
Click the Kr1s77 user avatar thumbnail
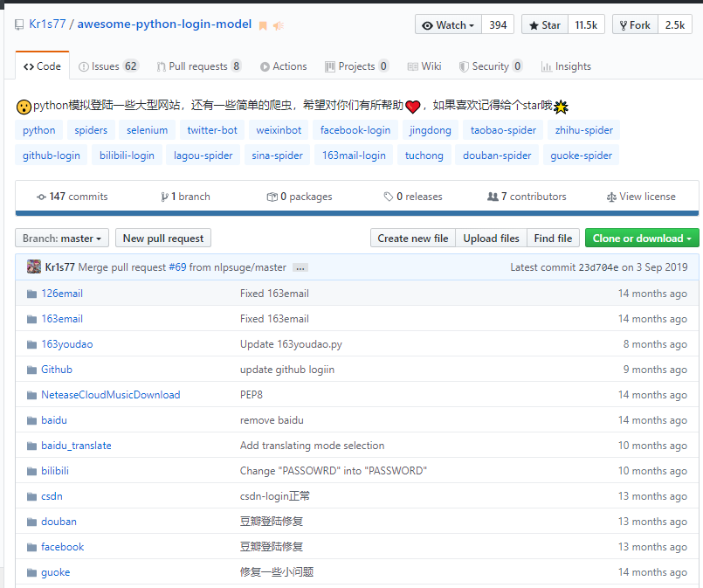(x=33, y=266)
